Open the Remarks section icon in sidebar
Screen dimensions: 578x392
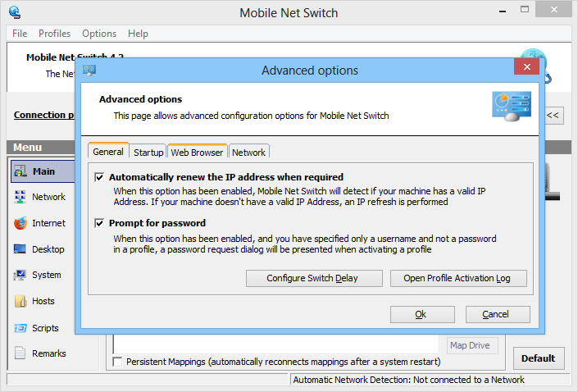point(20,353)
